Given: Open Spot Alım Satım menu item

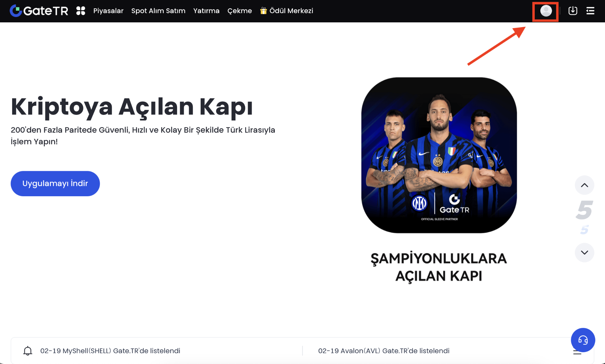Looking at the screenshot, I should coord(158,11).
